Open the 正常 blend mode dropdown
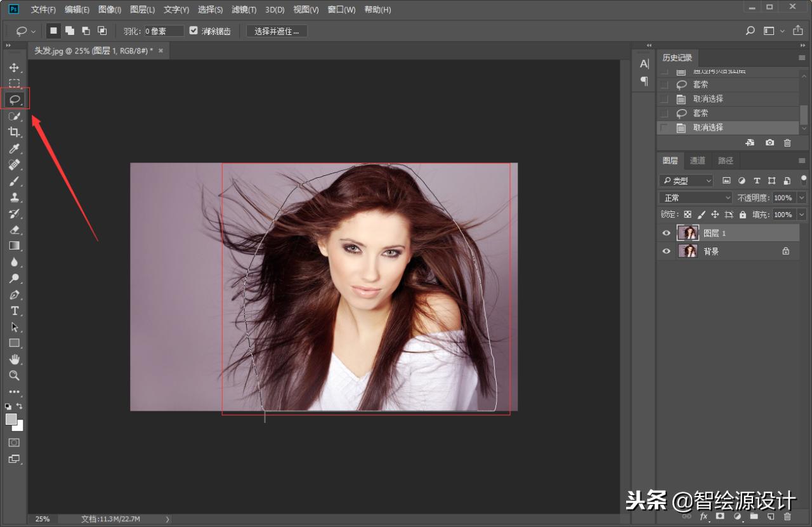The height and width of the screenshot is (527, 812). point(695,198)
